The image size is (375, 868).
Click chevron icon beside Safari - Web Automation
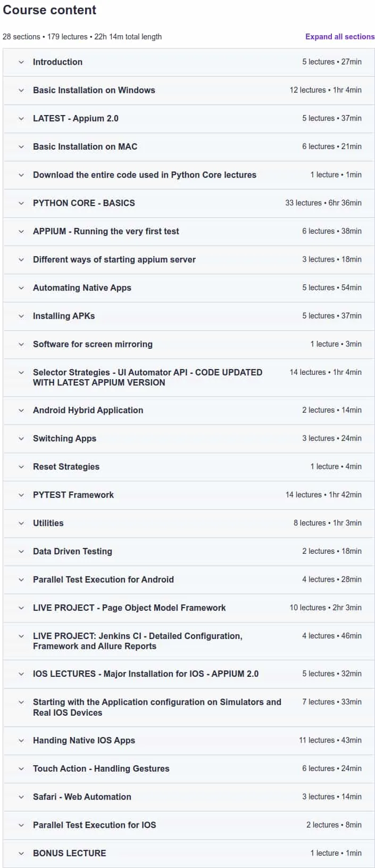21,797
